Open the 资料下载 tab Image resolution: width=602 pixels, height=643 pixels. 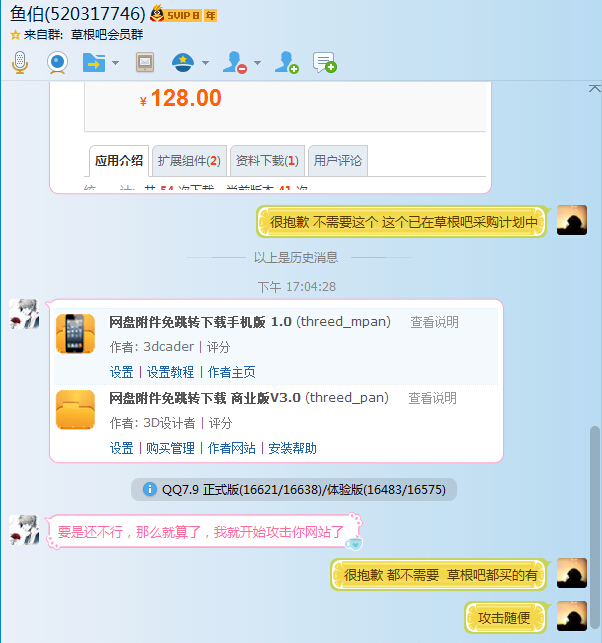click(266, 160)
